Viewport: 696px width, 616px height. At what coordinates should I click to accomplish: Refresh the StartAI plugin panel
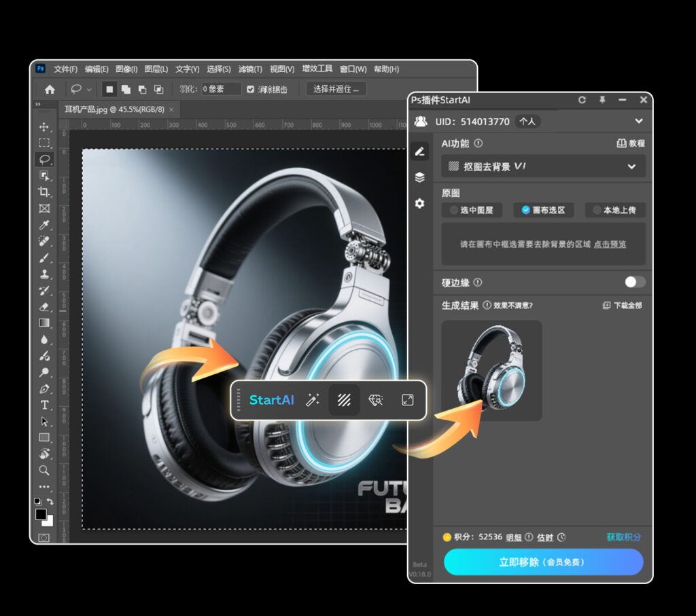click(582, 100)
